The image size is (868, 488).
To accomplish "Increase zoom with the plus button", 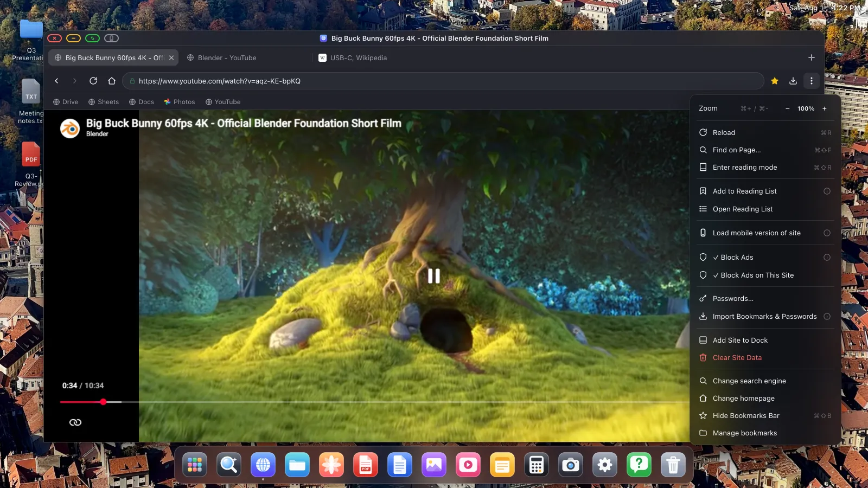I will [x=825, y=108].
